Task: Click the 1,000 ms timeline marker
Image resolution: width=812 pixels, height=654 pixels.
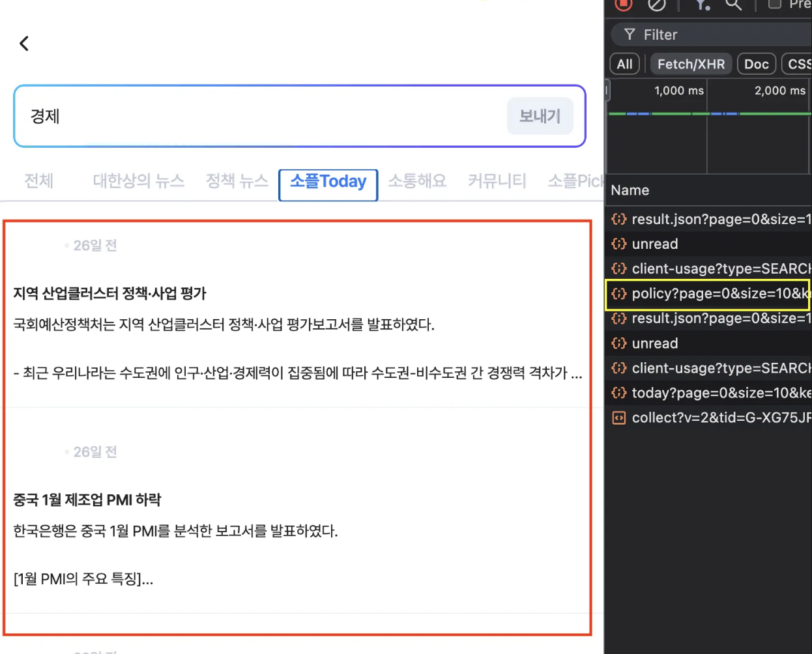Action: click(x=679, y=91)
